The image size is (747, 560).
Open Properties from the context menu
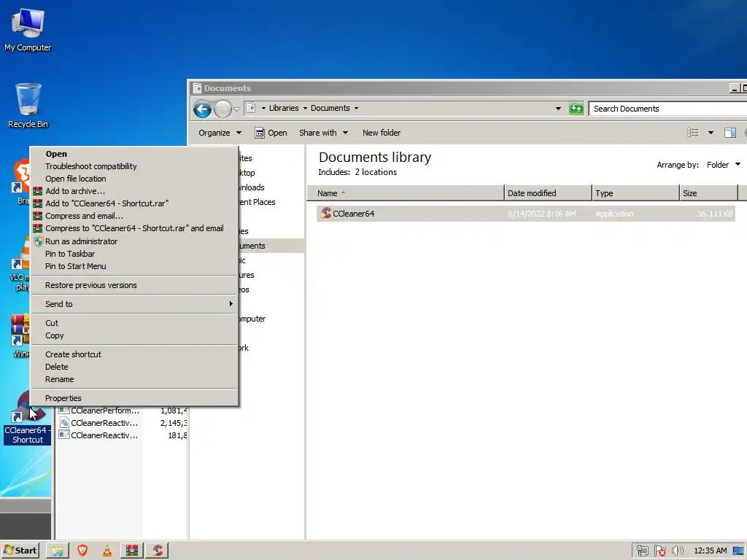point(134,398)
